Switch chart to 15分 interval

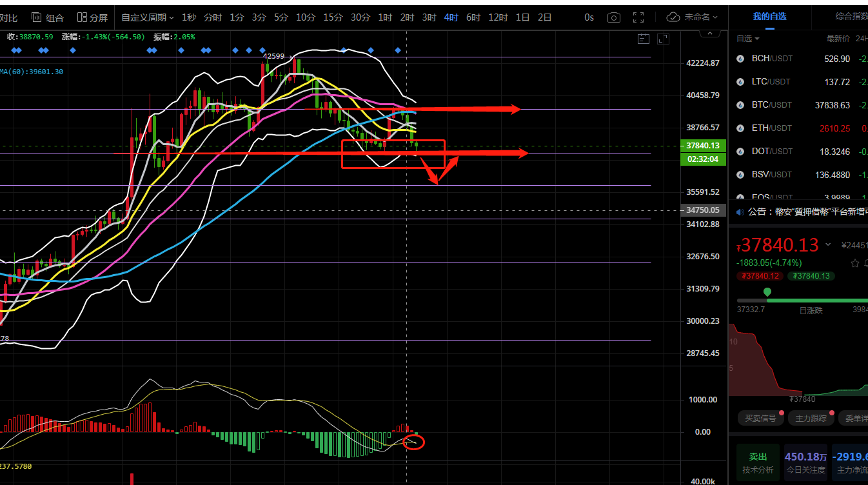(333, 17)
